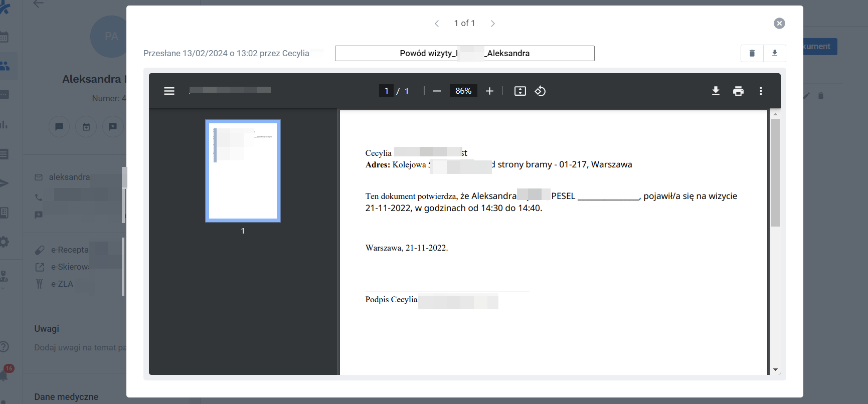Zoom in the PDF with plus button
Screen dimensions: 868x404
click(x=490, y=91)
